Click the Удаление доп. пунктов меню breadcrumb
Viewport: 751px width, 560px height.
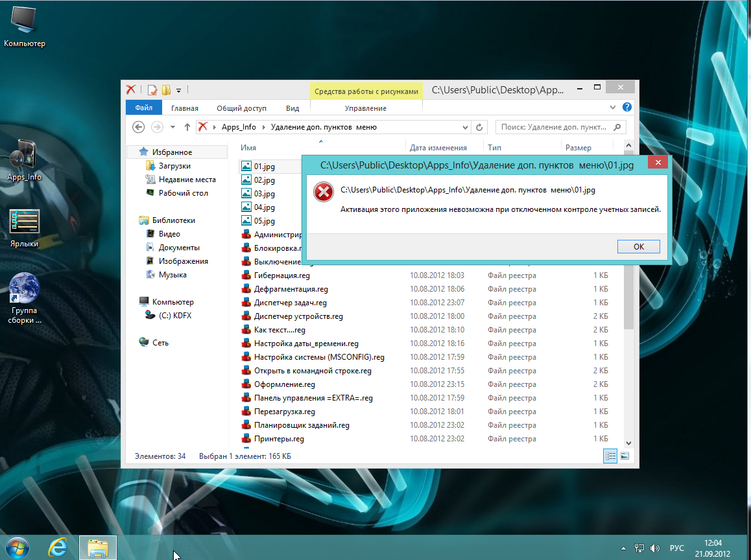[324, 127]
